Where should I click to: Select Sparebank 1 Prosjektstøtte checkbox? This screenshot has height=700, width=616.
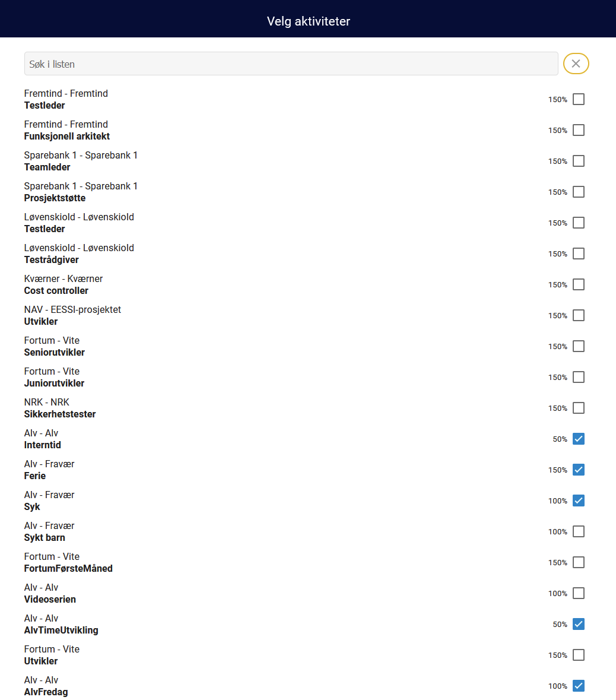579,192
